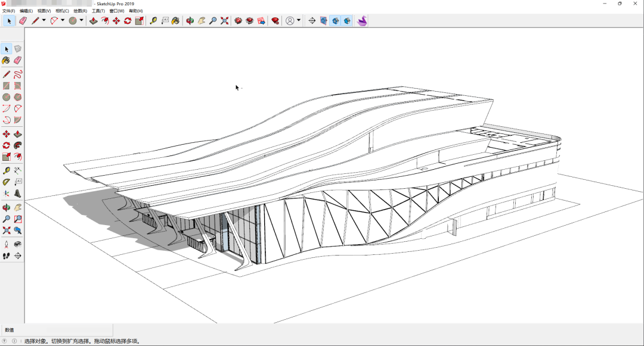Activate the Zoom Window tool
Viewport: 644px width, 346px height.
coord(18,219)
